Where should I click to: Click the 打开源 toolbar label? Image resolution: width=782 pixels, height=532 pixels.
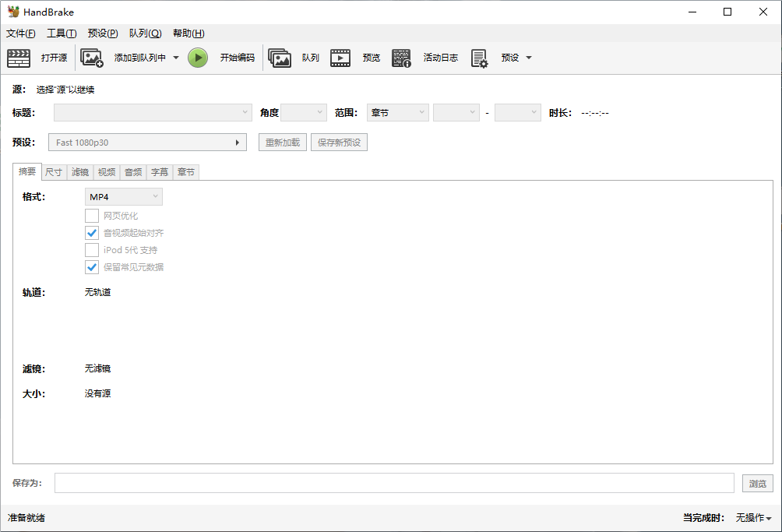pos(54,58)
